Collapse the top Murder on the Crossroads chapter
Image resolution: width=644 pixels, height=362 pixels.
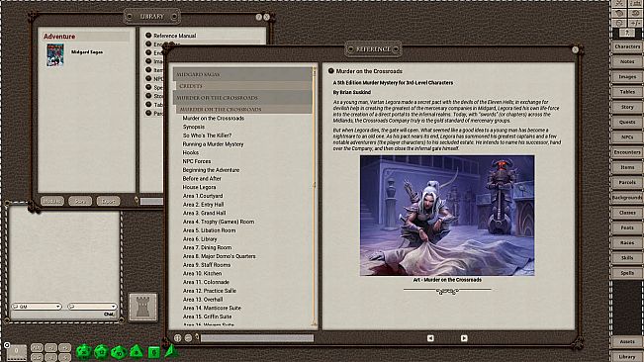click(242, 98)
